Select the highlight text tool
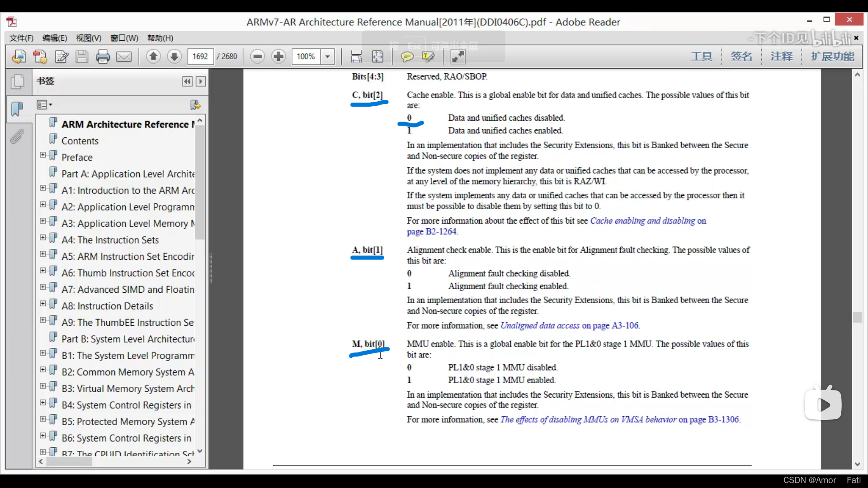The height and width of the screenshot is (488, 868). click(x=428, y=56)
